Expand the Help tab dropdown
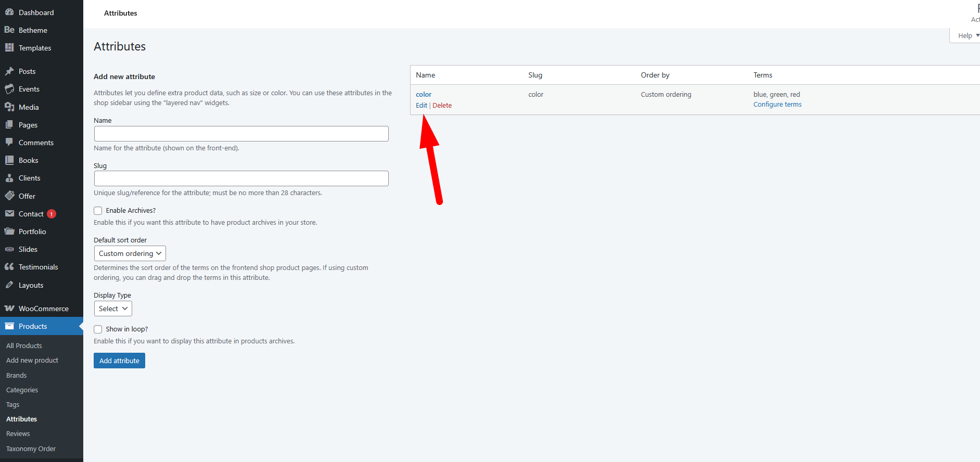The height and width of the screenshot is (462, 980). [966, 35]
